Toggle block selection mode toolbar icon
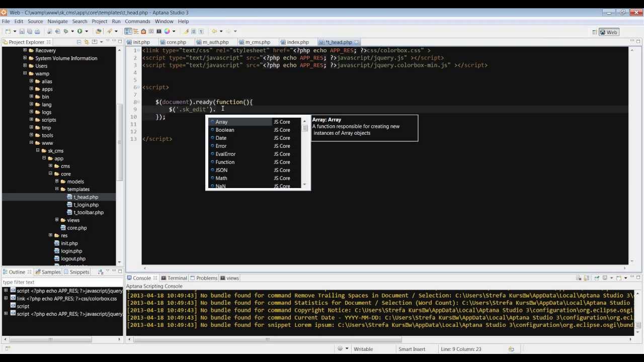This screenshot has width=644, height=362. click(193, 31)
